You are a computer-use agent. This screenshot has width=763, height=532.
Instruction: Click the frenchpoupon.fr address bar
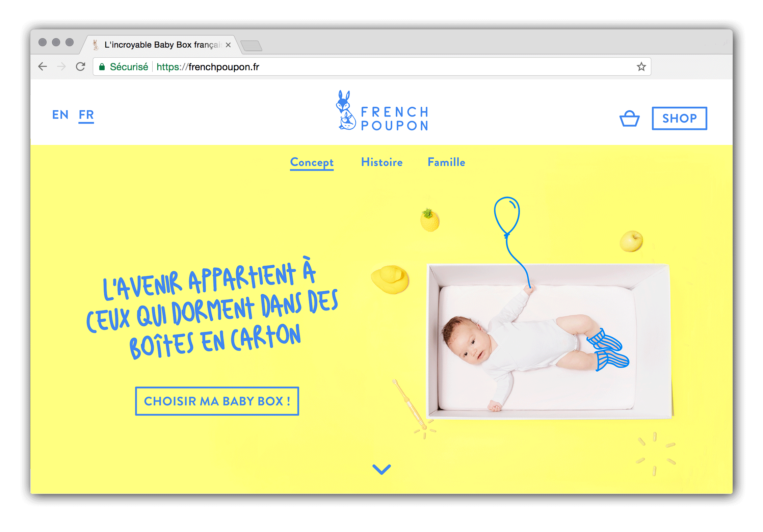[372, 66]
